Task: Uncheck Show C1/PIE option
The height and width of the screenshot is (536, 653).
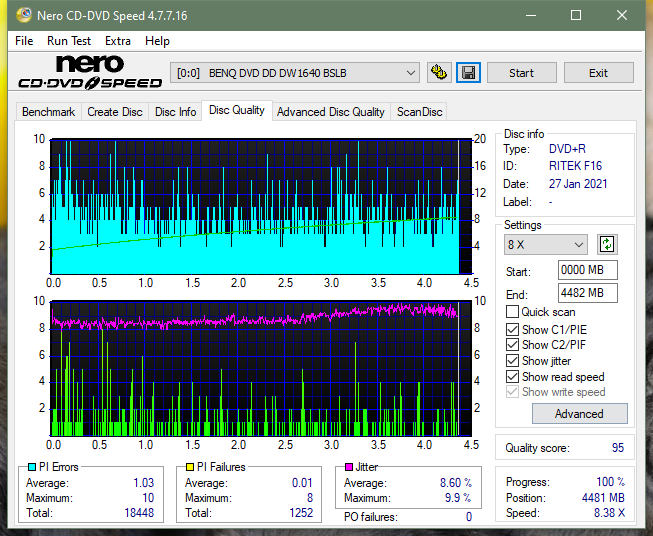Action: pyautogui.click(x=512, y=329)
